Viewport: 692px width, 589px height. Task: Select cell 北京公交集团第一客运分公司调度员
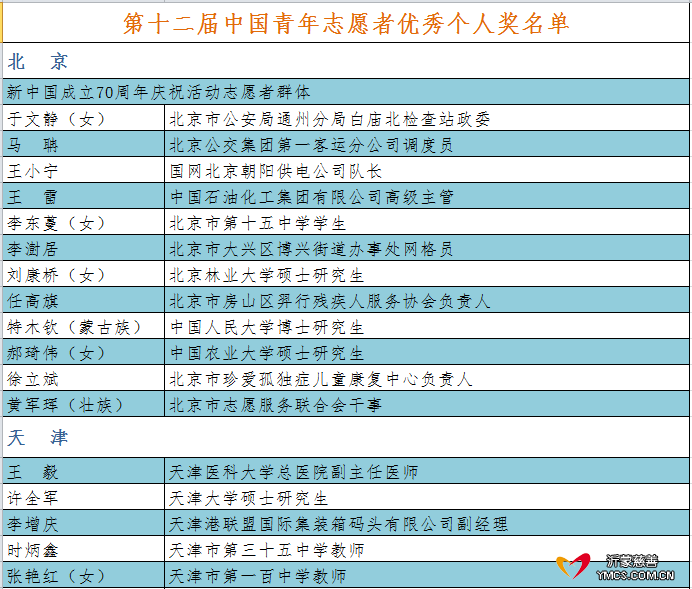(427, 144)
